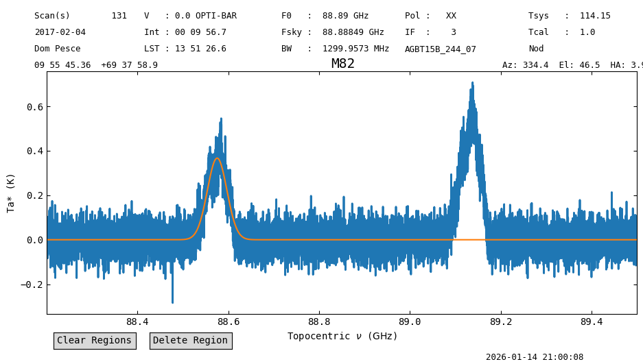Click the timestamp 2026-01-14 21:00:08
The height and width of the screenshot is (364, 643).
[x=535, y=357]
